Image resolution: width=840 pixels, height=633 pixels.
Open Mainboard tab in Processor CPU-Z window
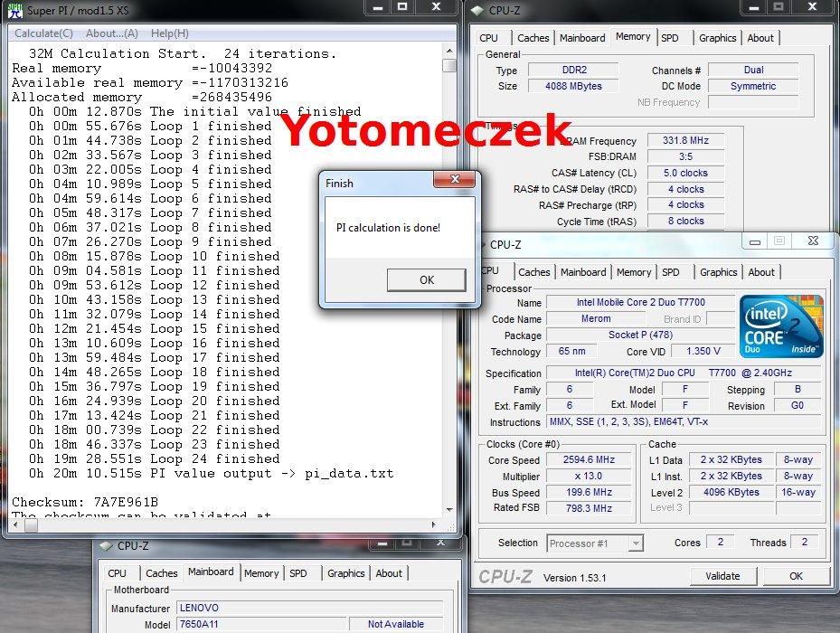[583, 272]
